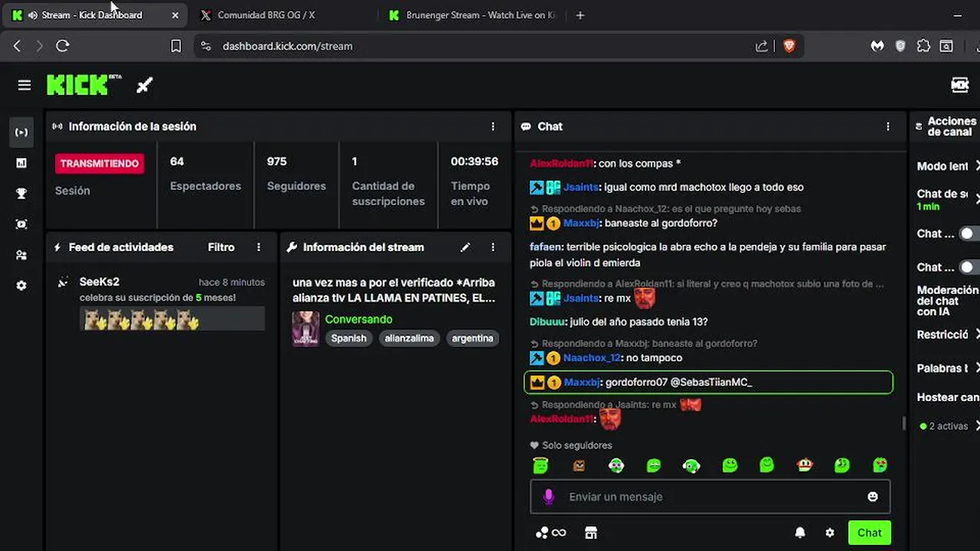
Task: Open the Filtro activity filter
Action: coord(221,247)
